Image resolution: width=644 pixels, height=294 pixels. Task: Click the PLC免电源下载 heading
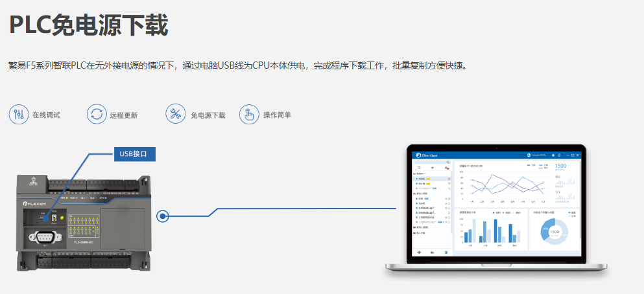(88, 25)
